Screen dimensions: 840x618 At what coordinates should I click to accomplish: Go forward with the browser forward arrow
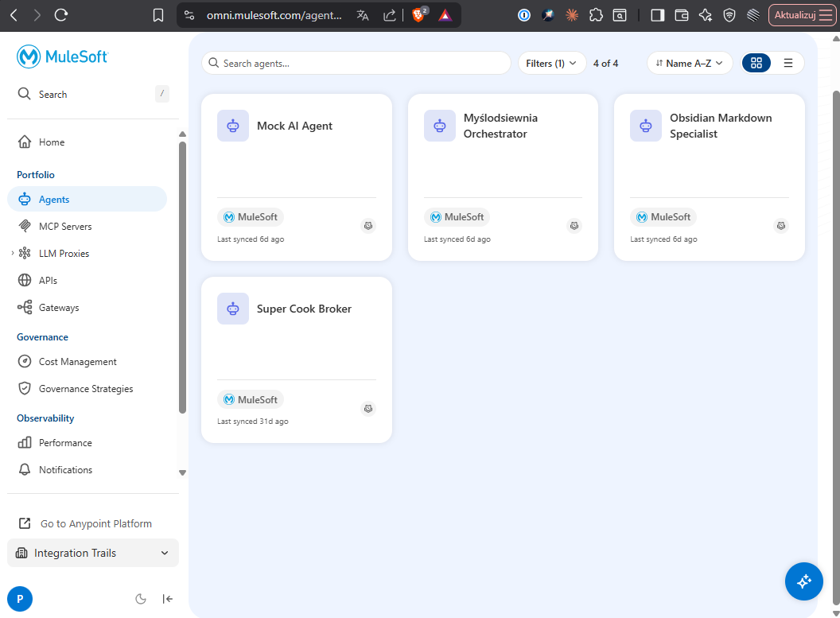[x=37, y=15]
